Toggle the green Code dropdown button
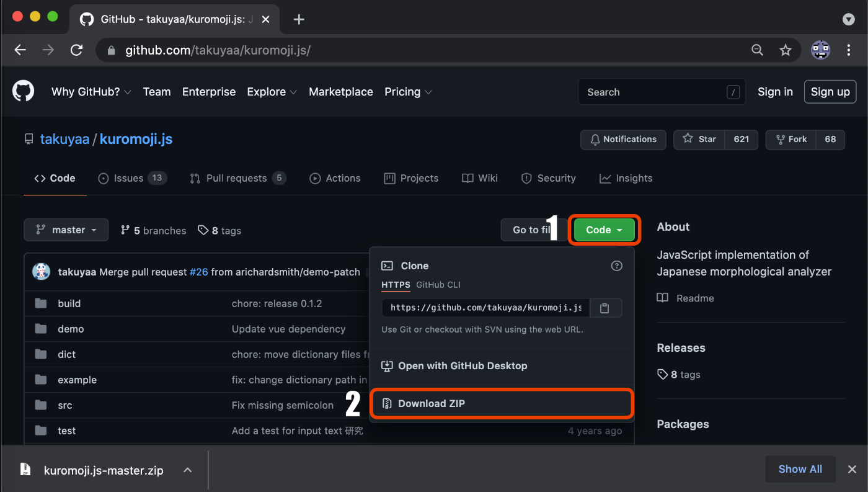Image resolution: width=868 pixels, height=492 pixels. [x=604, y=230]
